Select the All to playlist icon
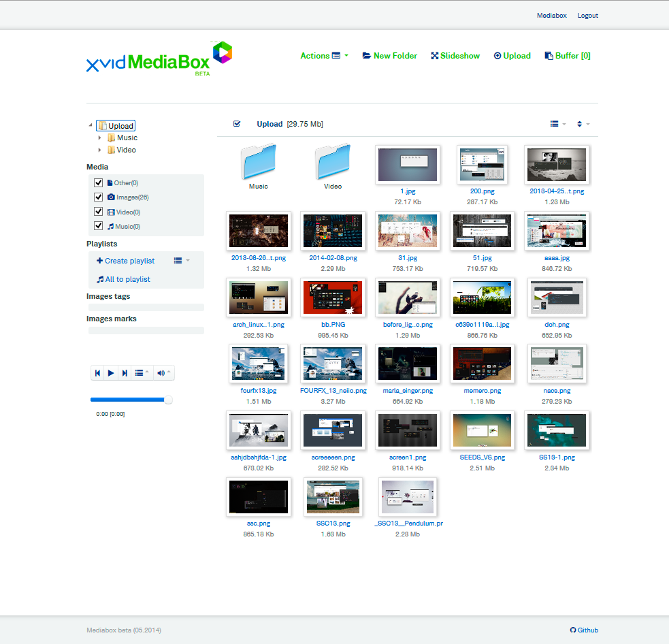Screen dimensions: 669x644 tap(99, 279)
